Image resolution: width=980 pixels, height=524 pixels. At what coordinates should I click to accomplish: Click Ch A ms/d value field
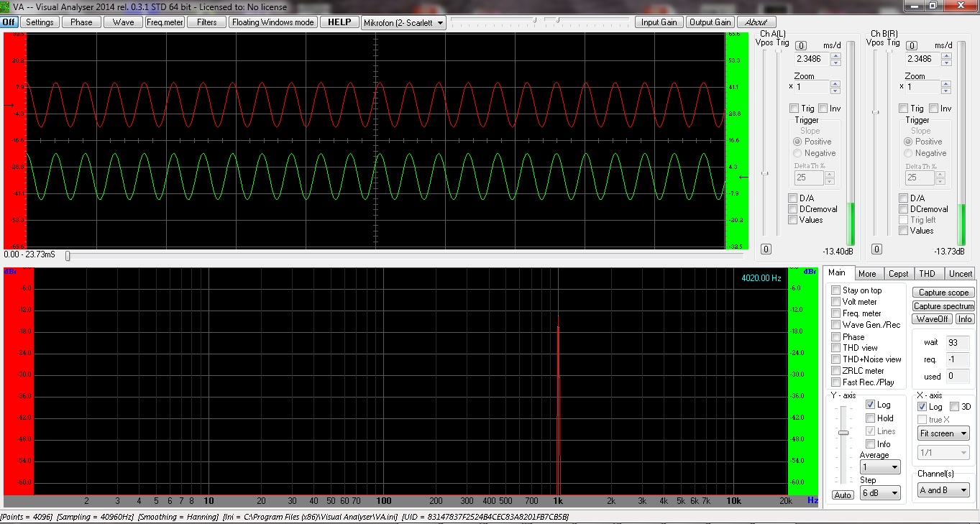pos(812,59)
